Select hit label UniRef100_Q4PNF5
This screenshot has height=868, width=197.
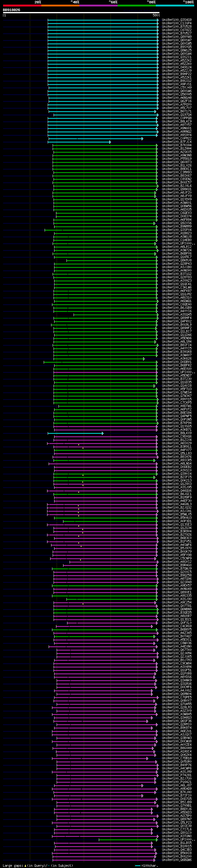click(177, 416)
